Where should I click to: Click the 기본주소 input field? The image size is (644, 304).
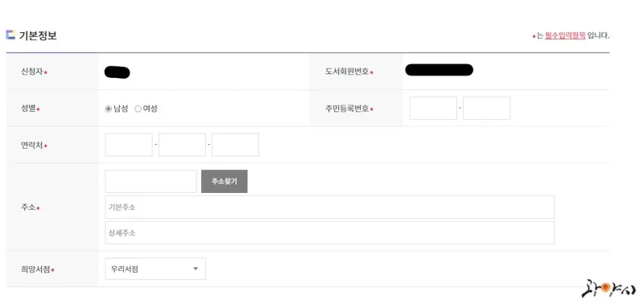coord(330,207)
